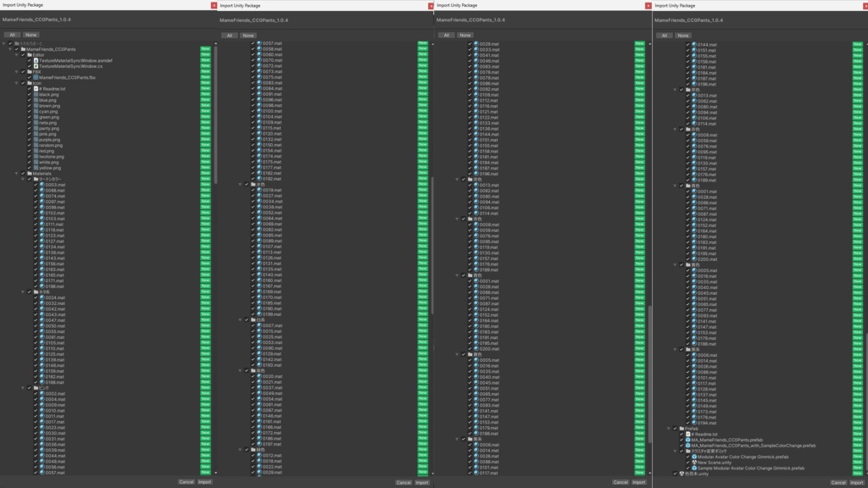
Task: Toggle the 0068.mat checkbox
Action: [36, 191]
